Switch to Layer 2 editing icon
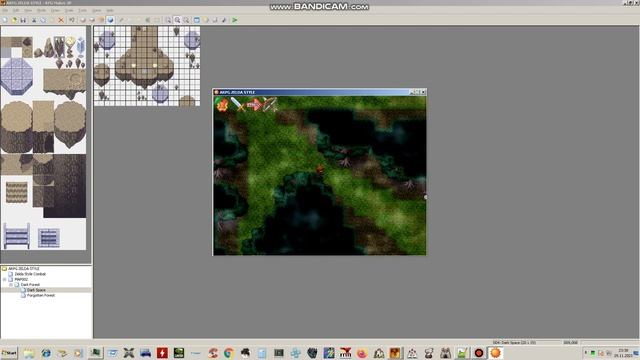Image resolution: width=640 pixels, height=360 pixels. [x=92, y=20]
